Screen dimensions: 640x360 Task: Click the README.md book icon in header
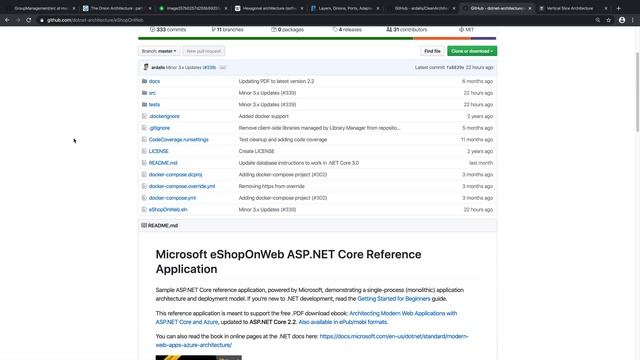[x=144, y=225]
